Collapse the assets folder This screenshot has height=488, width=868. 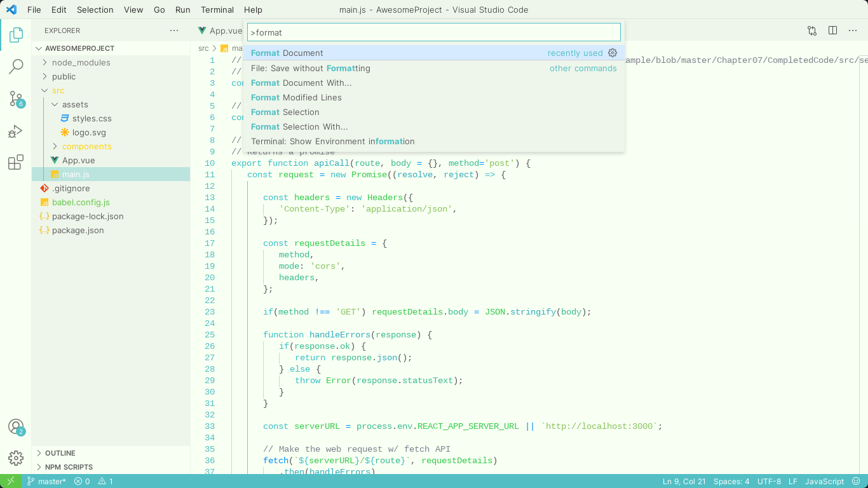(111, 104)
